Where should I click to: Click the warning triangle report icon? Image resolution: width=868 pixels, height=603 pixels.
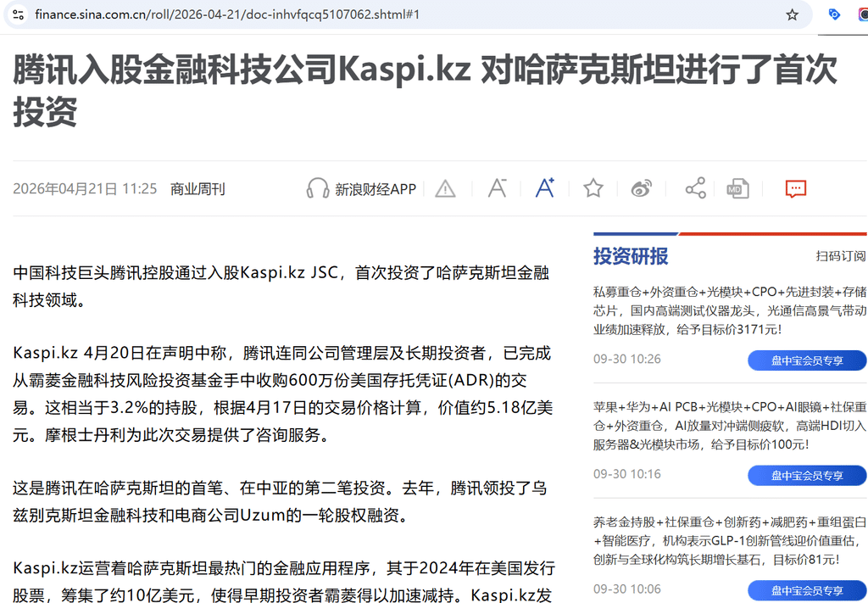pyautogui.click(x=445, y=189)
